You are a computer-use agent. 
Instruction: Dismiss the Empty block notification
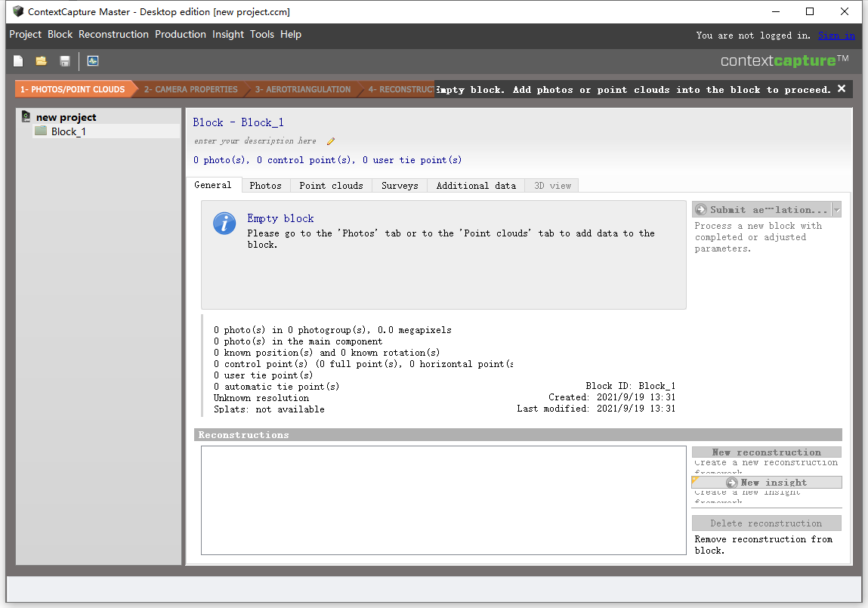(842, 88)
